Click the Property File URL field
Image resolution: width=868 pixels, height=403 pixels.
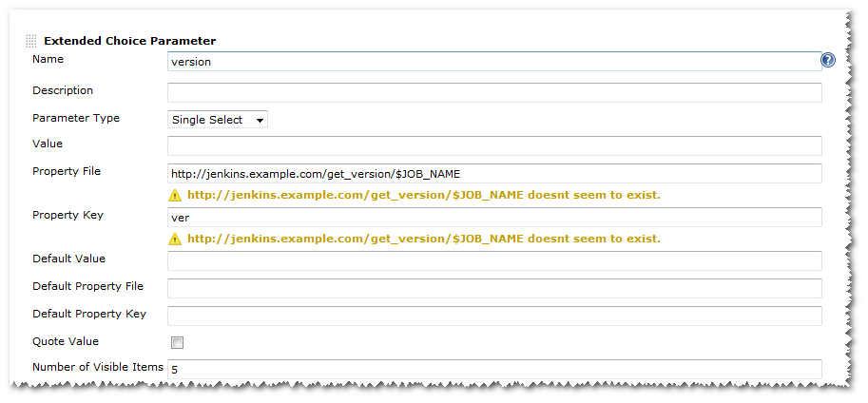493,173
